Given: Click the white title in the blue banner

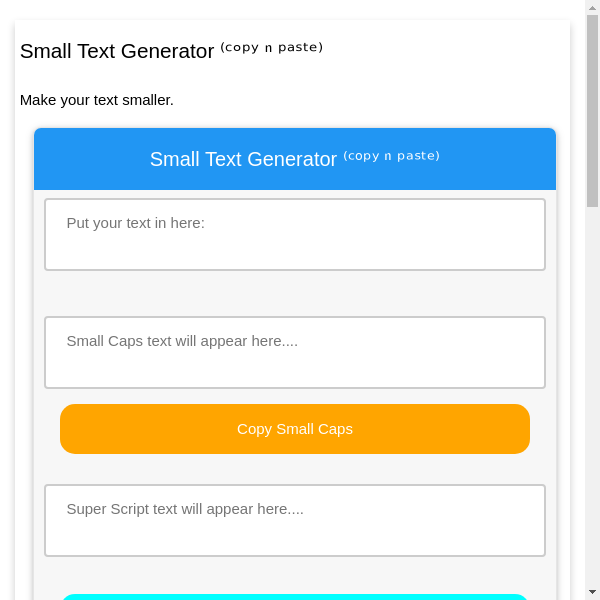Looking at the screenshot, I should 243,159.
